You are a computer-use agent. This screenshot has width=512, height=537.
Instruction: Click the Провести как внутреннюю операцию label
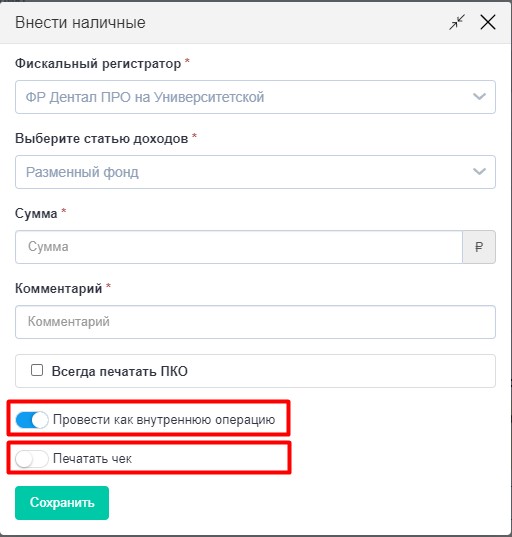point(164,420)
